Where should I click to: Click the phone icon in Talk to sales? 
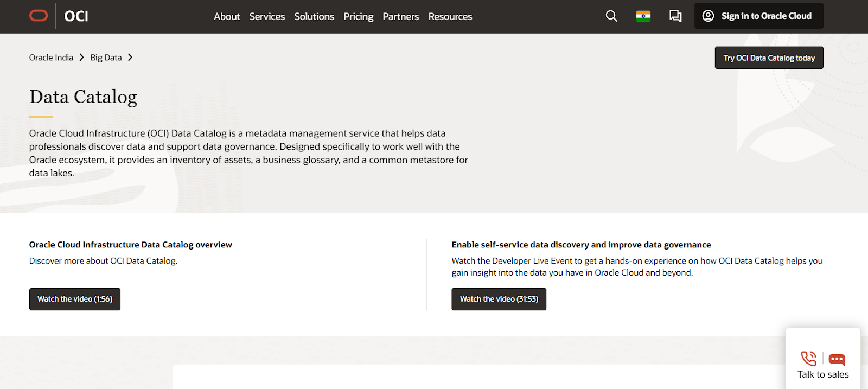tap(808, 359)
